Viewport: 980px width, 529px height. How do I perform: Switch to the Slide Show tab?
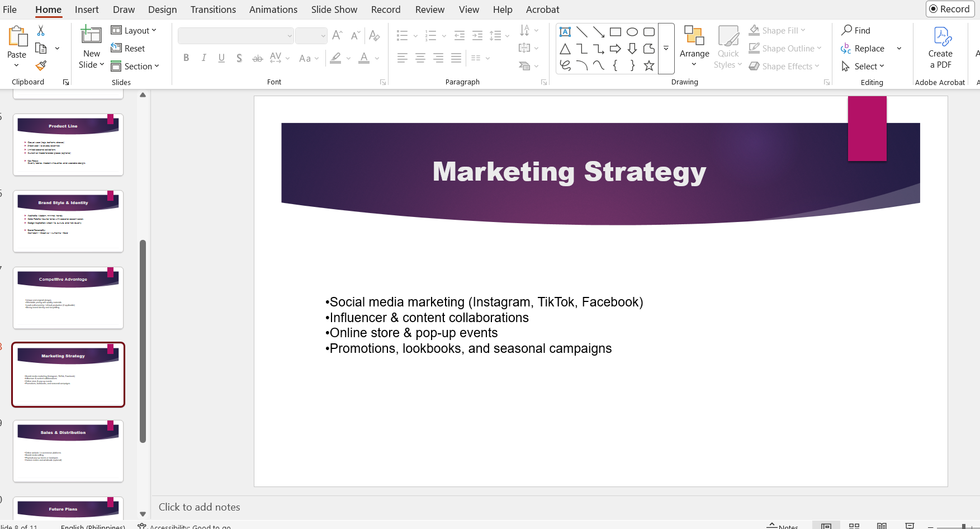pyautogui.click(x=334, y=10)
